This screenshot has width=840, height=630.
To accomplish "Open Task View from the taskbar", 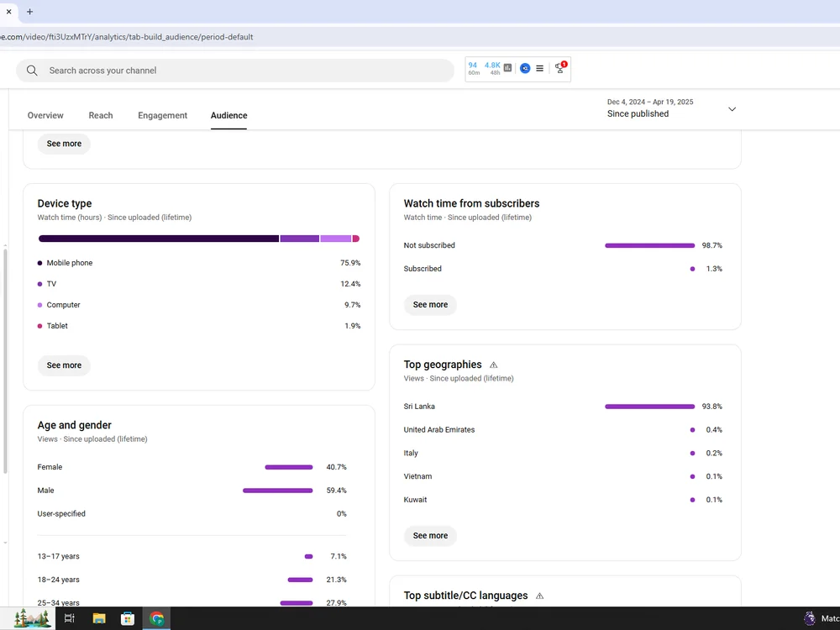I will point(69,619).
